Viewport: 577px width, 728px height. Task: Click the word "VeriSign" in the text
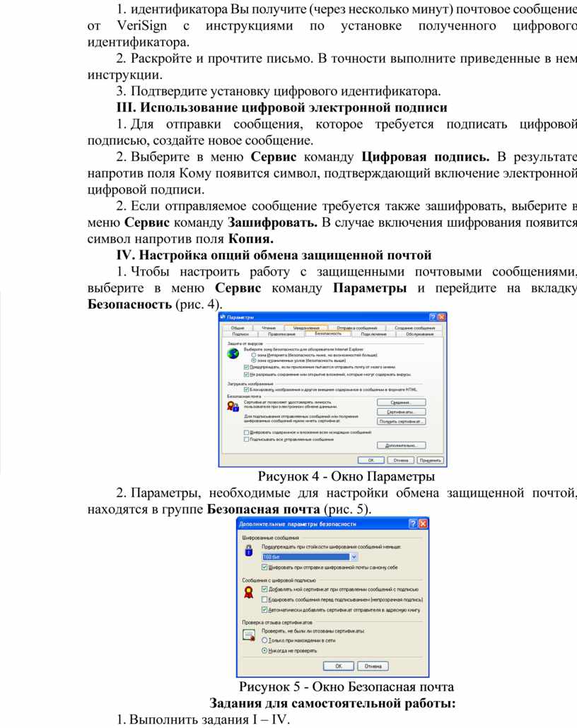(x=141, y=25)
